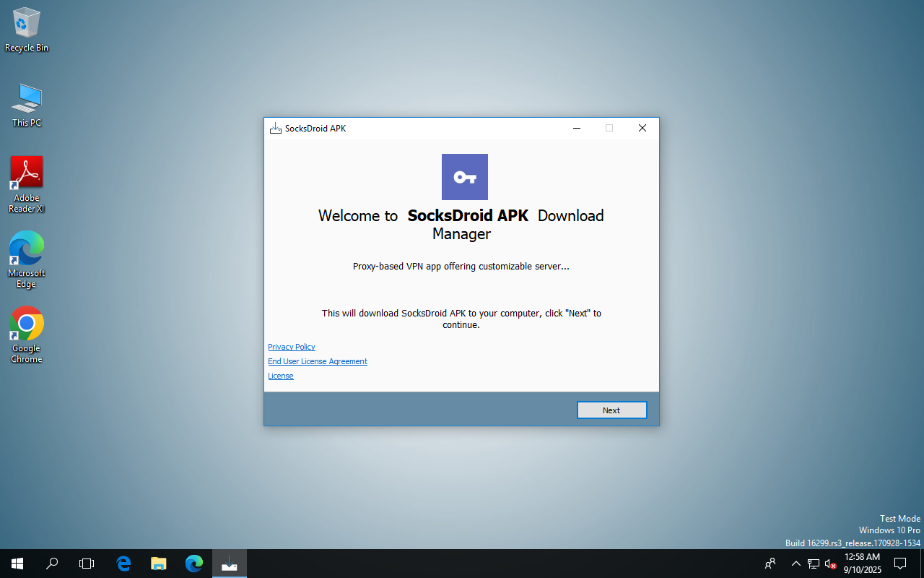924x578 pixels.
Task: Close the SocksDroid APK window
Action: pyautogui.click(x=642, y=128)
